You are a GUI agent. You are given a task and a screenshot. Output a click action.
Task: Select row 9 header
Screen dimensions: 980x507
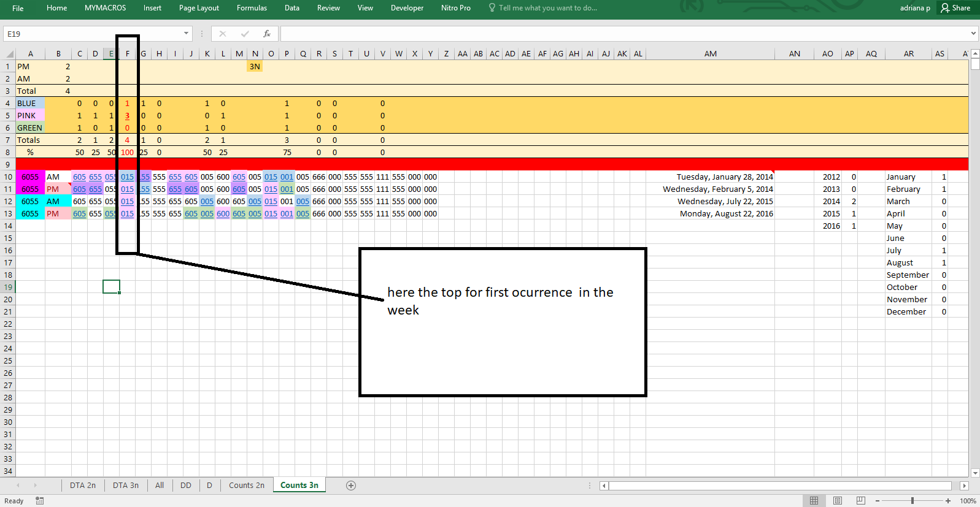(8, 164)
